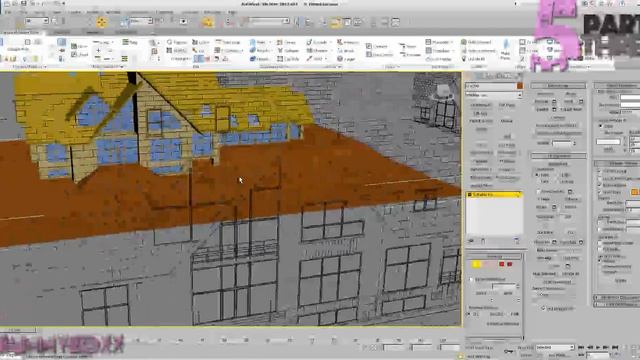The width and height of the screenshot is (640, 360).
Task: Click the highlighted yellow transform tool icon
Action: coord(101,22)
